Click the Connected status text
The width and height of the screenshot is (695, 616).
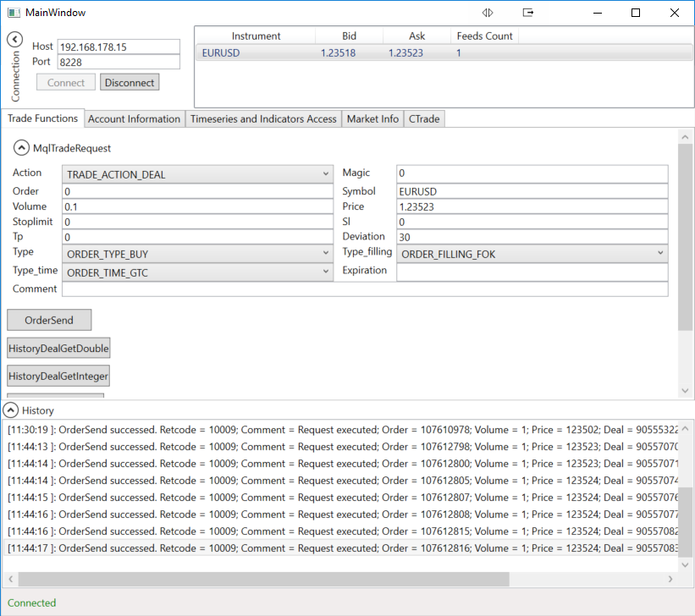coord(32,602)
